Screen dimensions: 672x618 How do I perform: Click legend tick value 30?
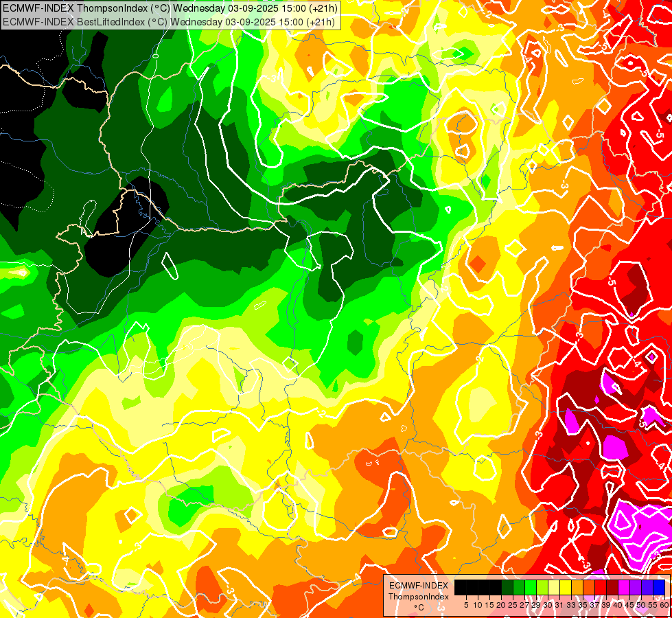tap(548, 605)
